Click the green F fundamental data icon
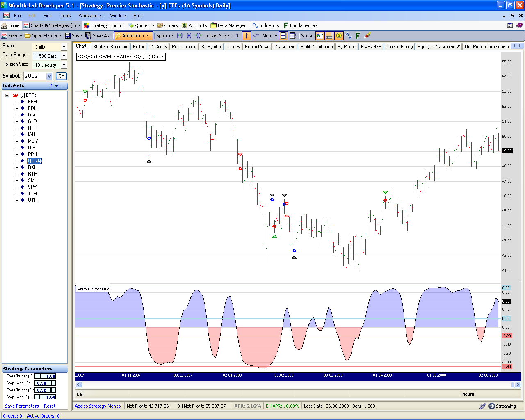Viewport: 525px width, 420px height. pos(357,36)
